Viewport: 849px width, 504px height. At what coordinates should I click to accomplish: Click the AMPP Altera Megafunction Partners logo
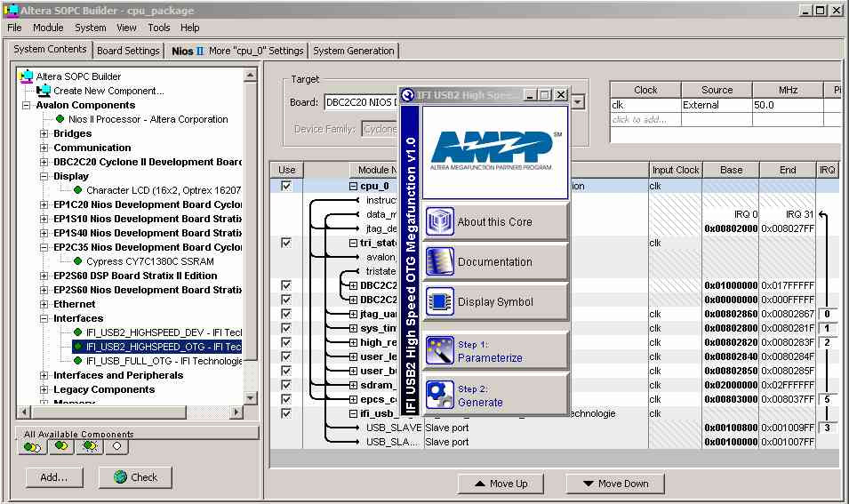[x=494, y=152]
